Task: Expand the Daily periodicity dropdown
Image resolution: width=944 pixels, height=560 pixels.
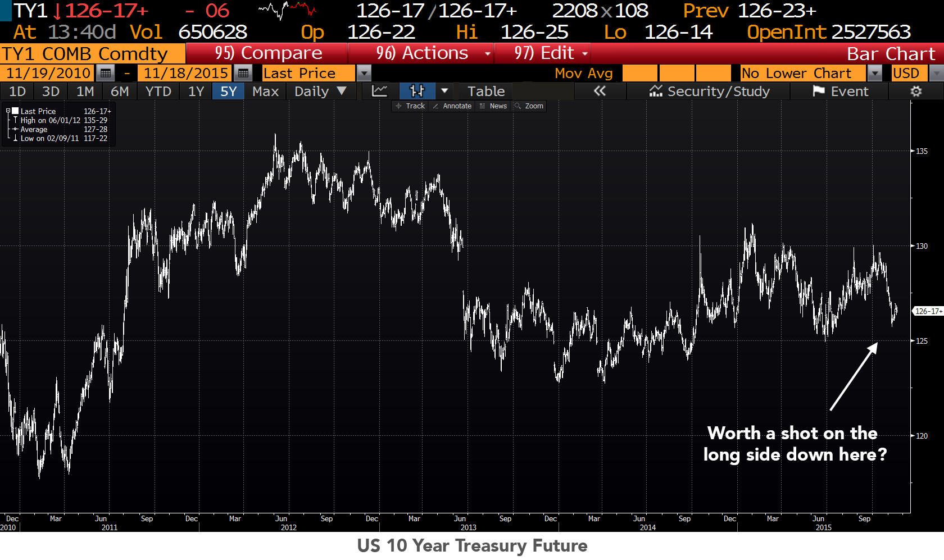Action: (320, 91)
